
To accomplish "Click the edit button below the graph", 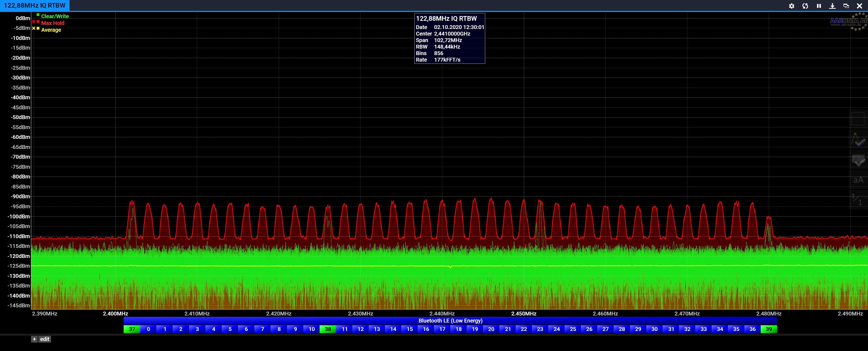I will 45,339.
